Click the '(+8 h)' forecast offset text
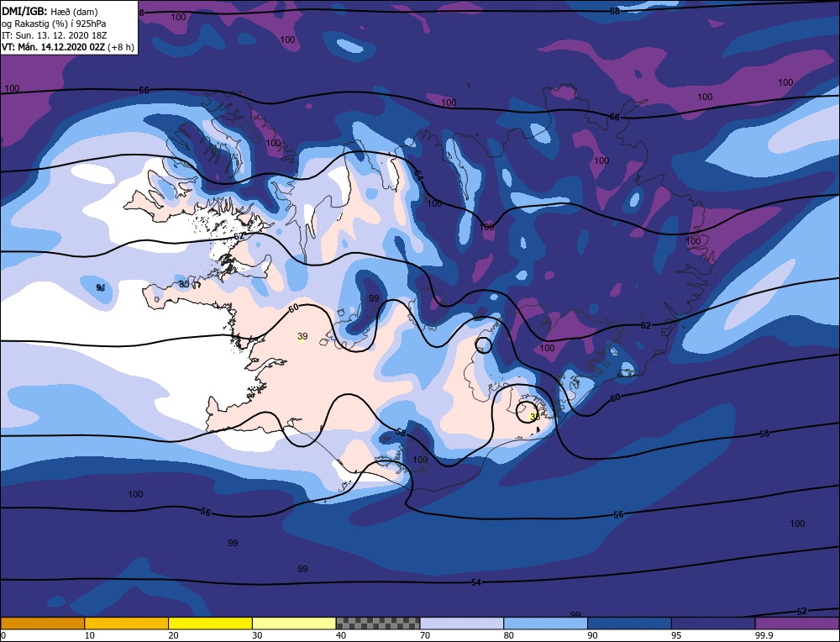Screen dimensions: 840x642 (x=121, y=47)
